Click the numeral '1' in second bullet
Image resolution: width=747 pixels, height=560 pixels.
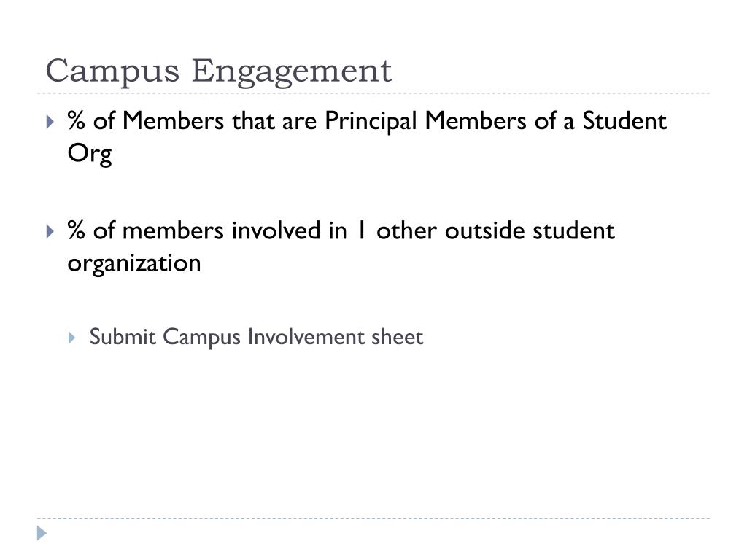click(x=362, y=230)
